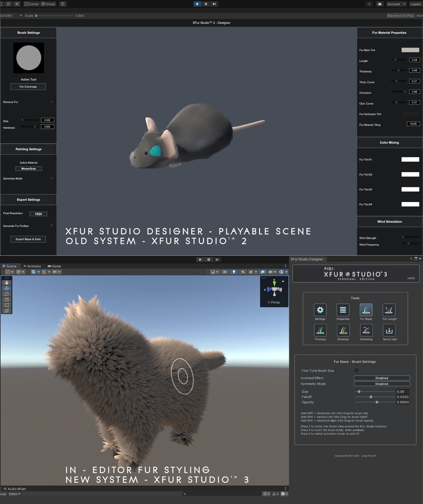423x504 pixels.
Task: Open Symmetry Mode Disabled dropdown
Action: click(x=382, y=384)
